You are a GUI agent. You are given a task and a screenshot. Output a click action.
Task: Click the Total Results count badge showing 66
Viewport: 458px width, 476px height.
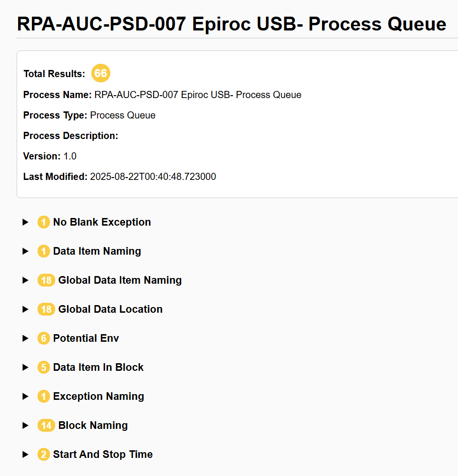pyautogui.click(x=100, y=73)
